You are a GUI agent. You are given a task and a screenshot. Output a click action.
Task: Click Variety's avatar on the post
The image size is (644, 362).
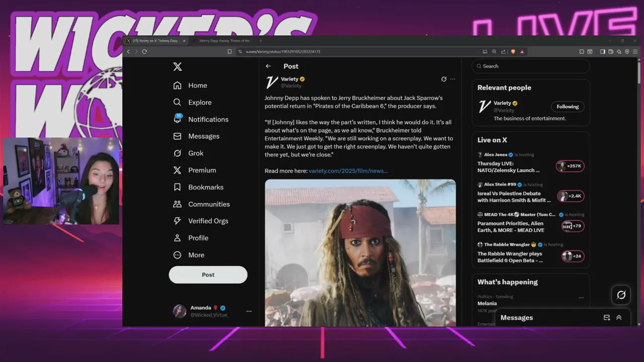[x=272, y=82]
